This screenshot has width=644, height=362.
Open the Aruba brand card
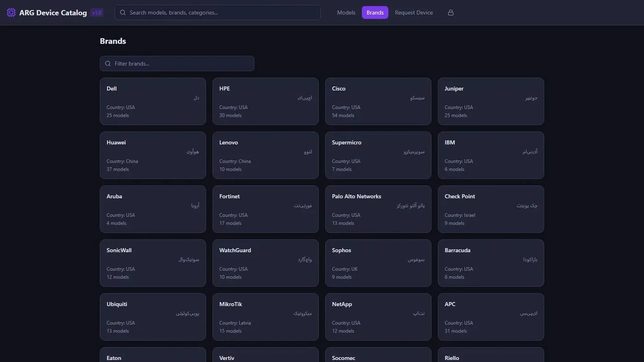(x=153, y=209)
